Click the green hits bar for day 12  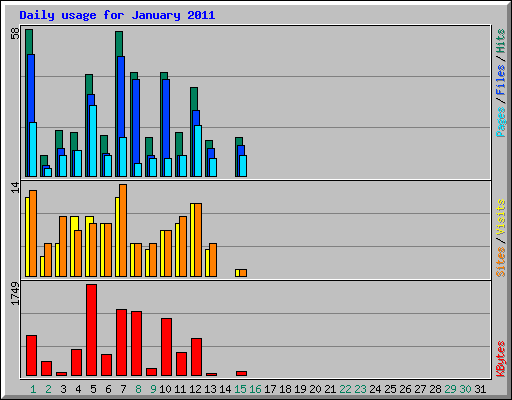(194, 99)
